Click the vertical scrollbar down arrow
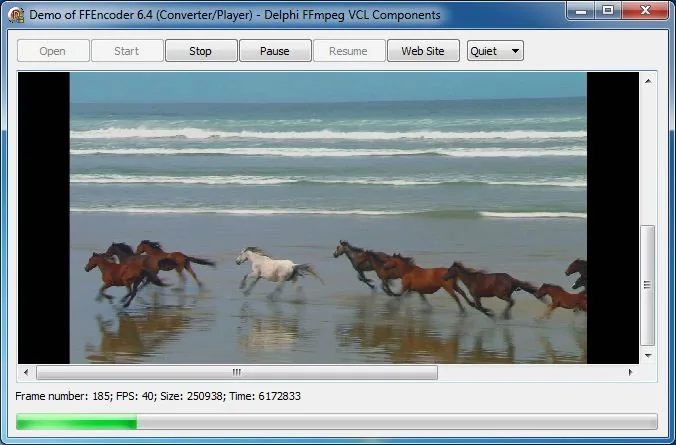This screenshot has height=445, width=676. pos(648,356)
